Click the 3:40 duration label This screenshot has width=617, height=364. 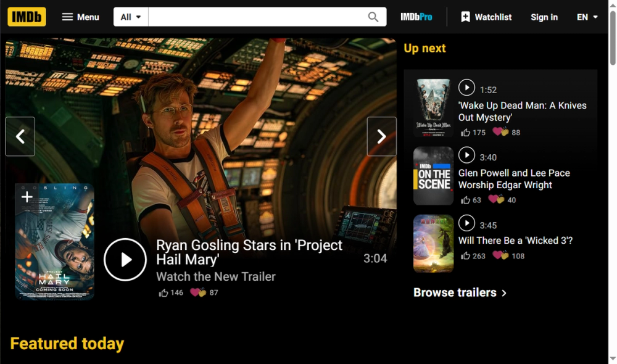pyautogui.click(x=488, y=157)
